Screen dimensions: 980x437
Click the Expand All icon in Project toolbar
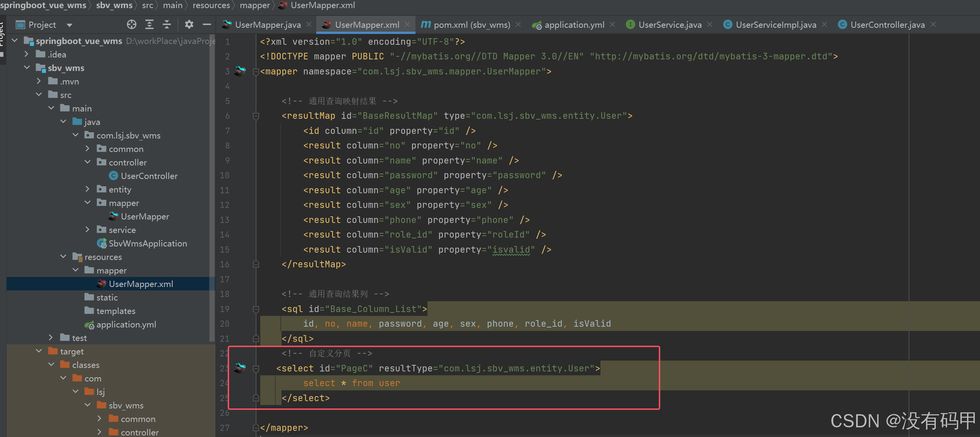click(x=149, y=24)
